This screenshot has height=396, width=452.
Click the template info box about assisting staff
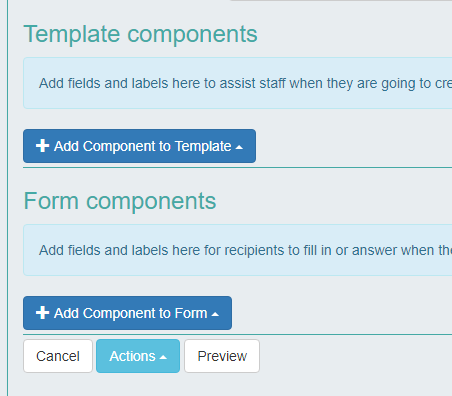click(237, 83)
